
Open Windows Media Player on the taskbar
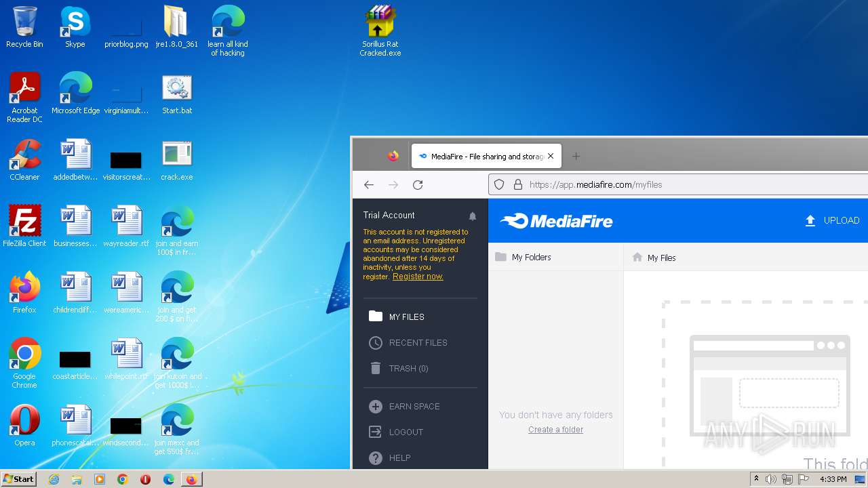coord(100,479)
